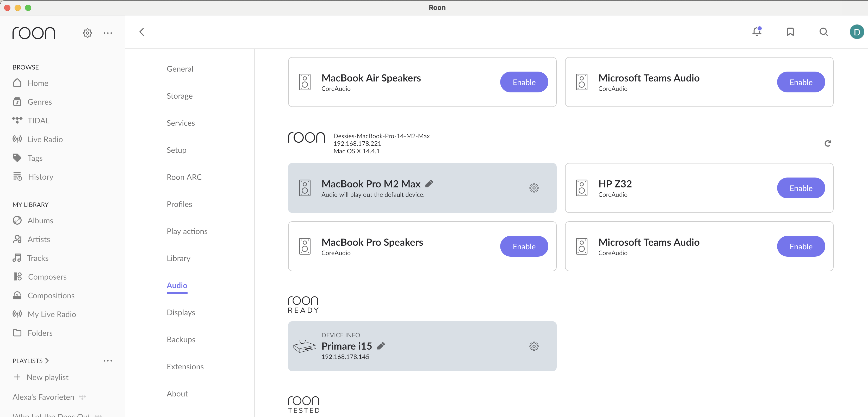
Task: Click the HP Z32 speaker icon
Action: (x=582, y=188)
